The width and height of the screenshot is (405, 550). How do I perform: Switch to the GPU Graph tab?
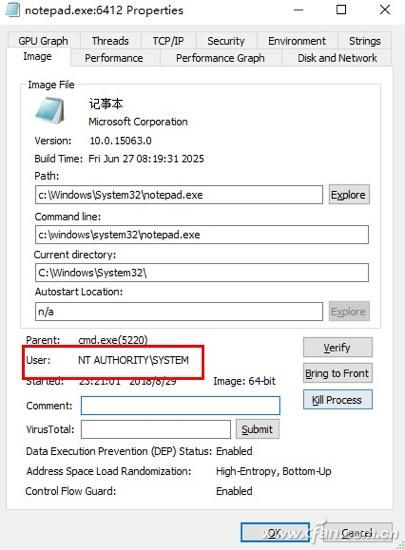coord(43,41)
